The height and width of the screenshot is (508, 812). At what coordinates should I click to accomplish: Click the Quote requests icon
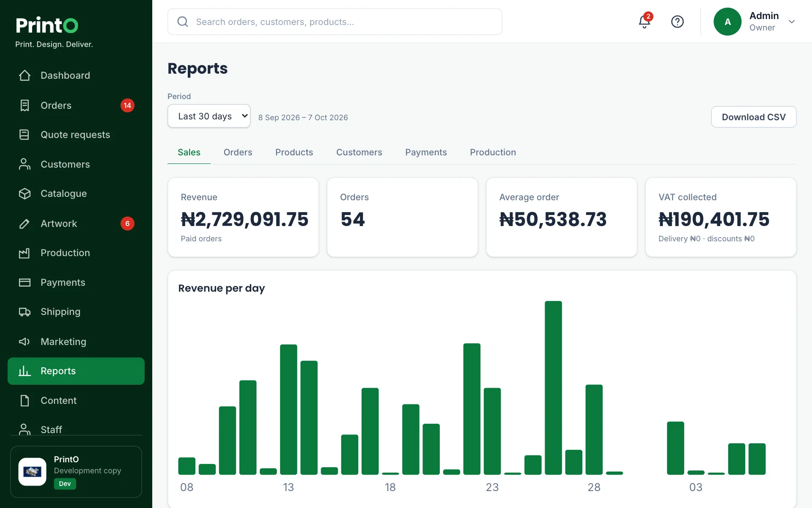(25, 135)
